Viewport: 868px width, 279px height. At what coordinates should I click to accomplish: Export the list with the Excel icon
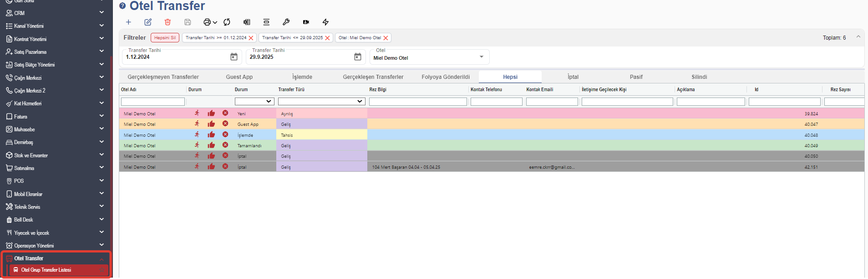[x=247, y=22]
